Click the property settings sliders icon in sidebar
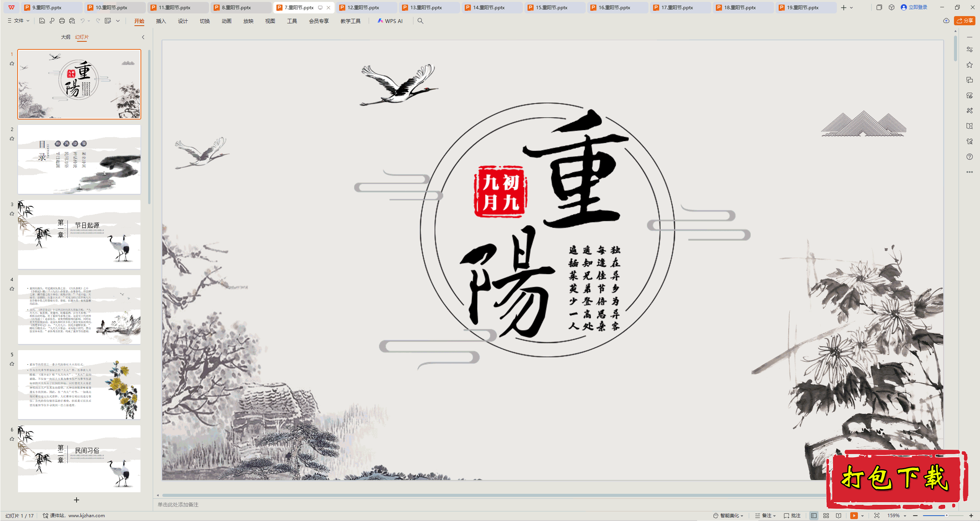This screenshot has width=980, height=521. (969, 49)
